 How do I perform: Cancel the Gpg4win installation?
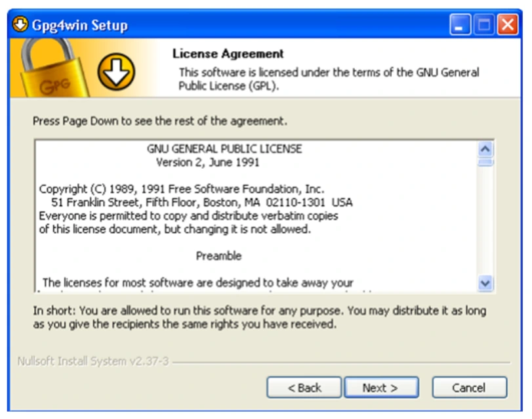pyautogui.click(x=469, y=387)
